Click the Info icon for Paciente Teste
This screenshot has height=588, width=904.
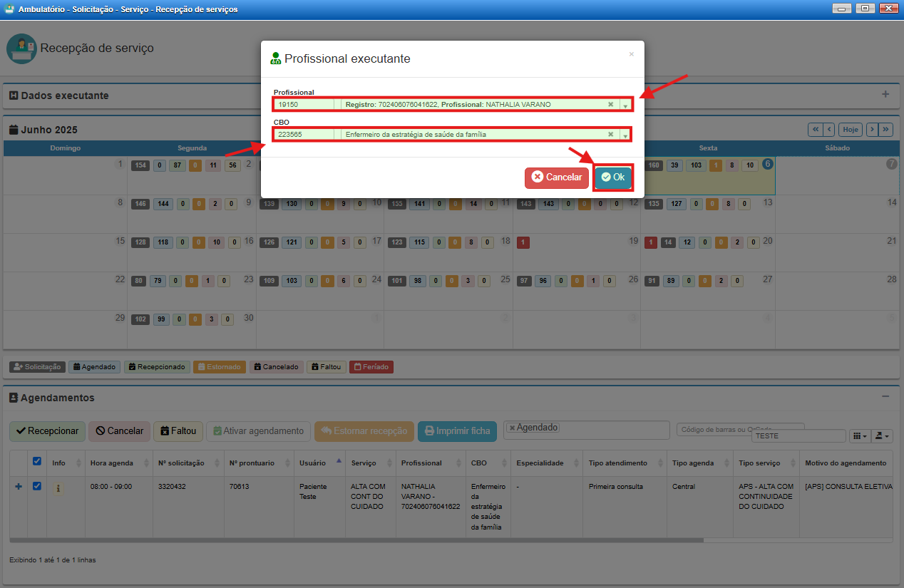[x=58, y=489]
